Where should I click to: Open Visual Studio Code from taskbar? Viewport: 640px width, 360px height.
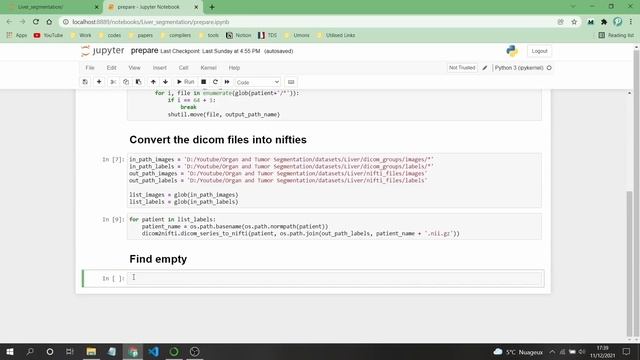click(x=153, y=351)
